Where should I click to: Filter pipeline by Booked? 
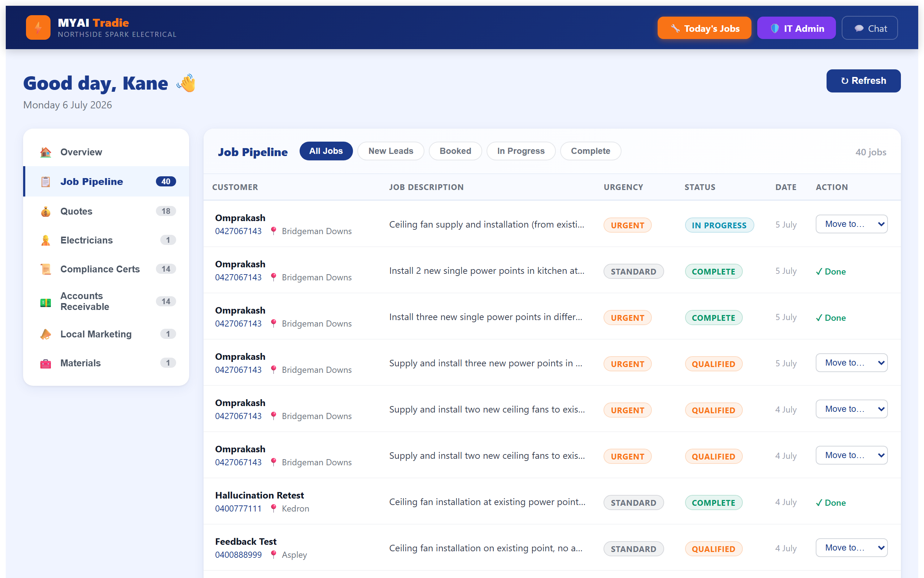455,151
